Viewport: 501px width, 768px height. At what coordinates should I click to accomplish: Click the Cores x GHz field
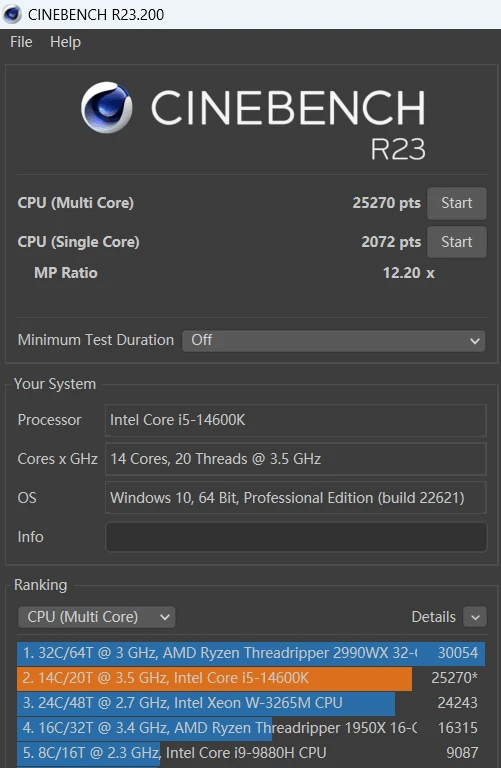click(x=295, y=459)
